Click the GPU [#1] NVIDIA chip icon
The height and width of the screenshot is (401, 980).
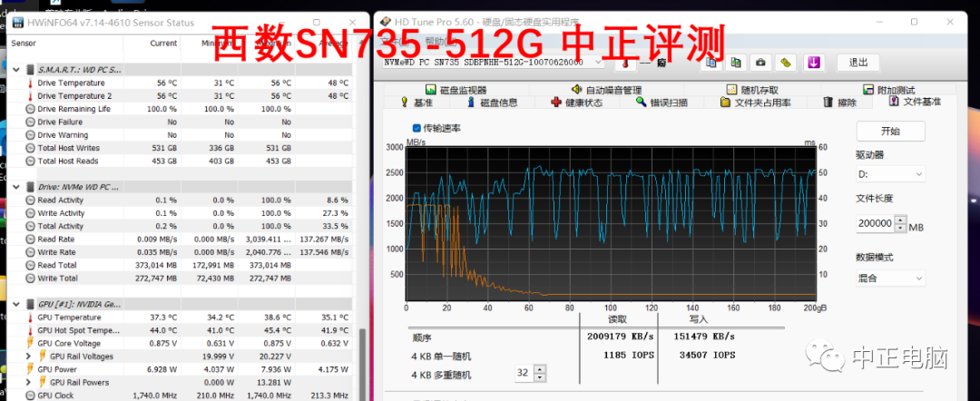30,304
